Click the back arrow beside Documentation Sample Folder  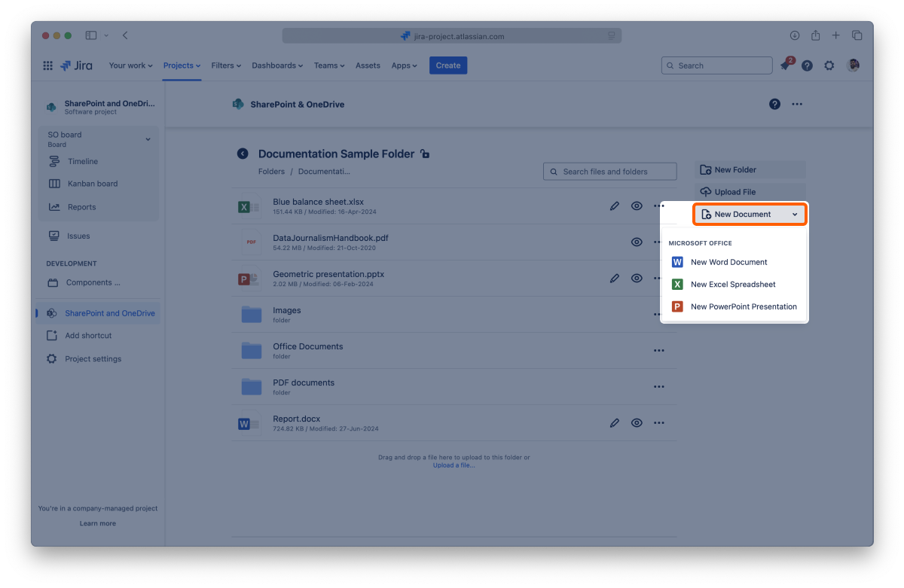(243, 154)
